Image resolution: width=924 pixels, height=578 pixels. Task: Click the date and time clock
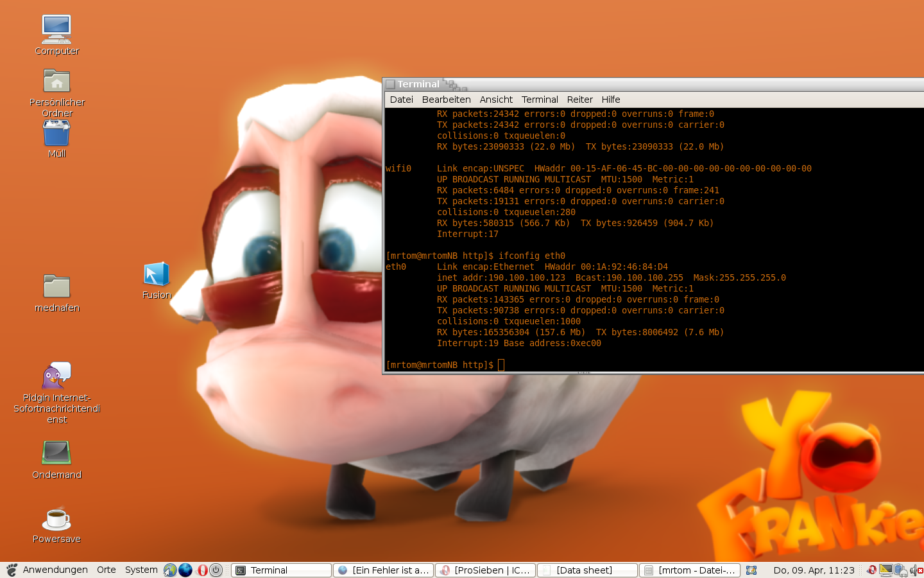coord(814,570)
